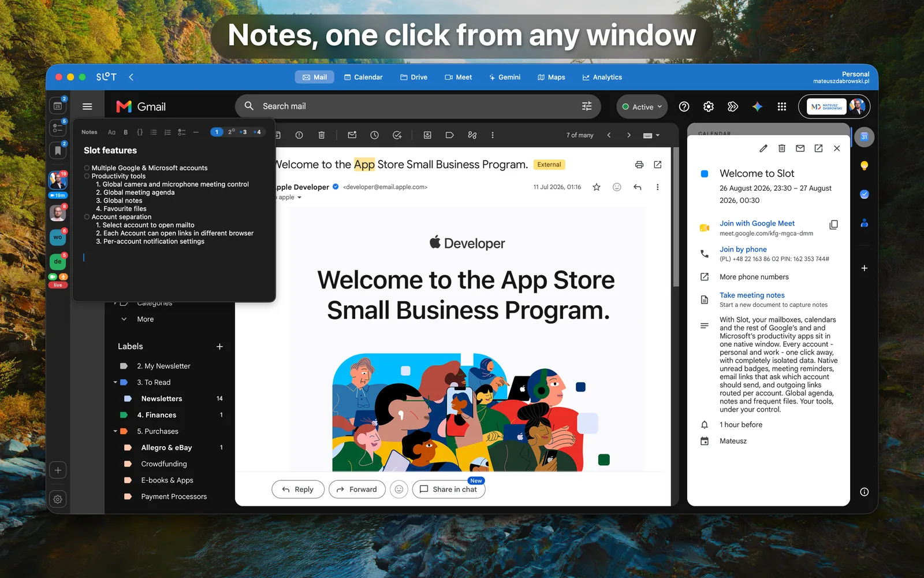
Task: Open Gmail settings gear icon
Action: click(709, 106)
